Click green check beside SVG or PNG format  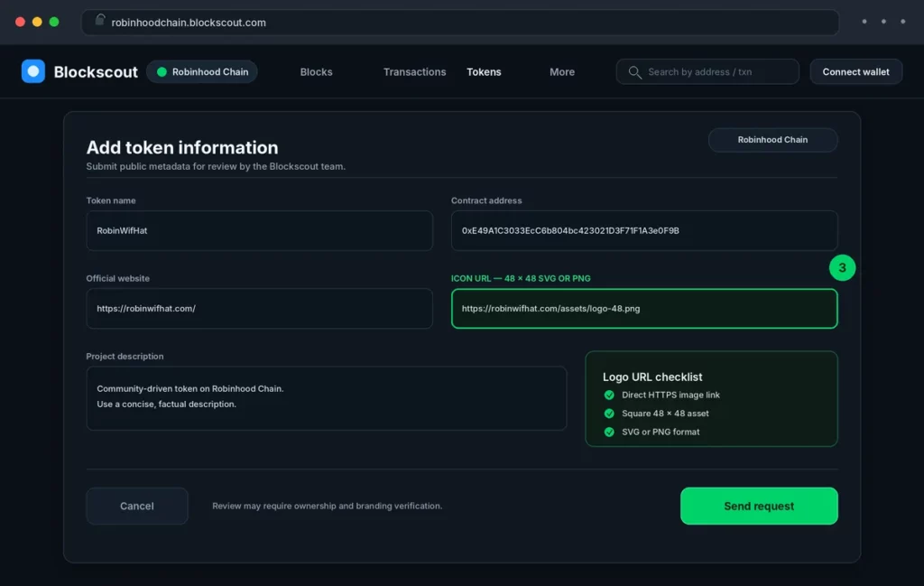point(609,432)
